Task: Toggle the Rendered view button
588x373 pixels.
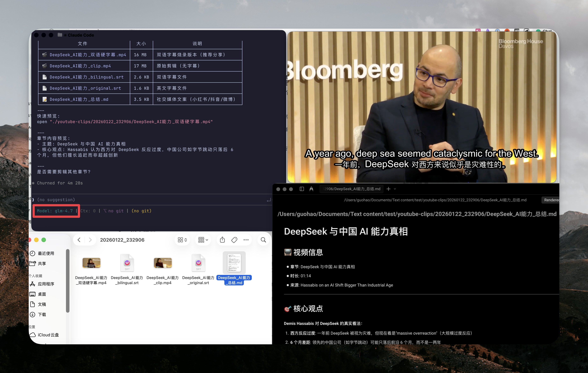Action: pos(551,200)
